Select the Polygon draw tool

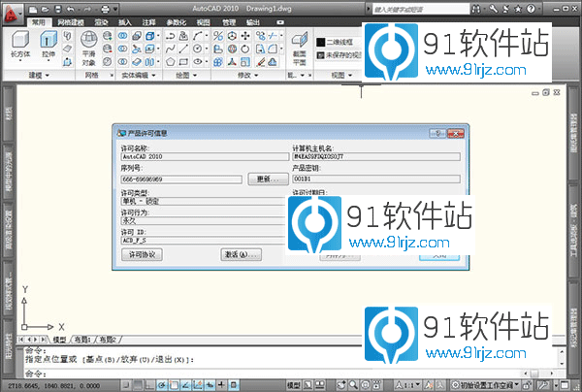[x=170, y=62]
